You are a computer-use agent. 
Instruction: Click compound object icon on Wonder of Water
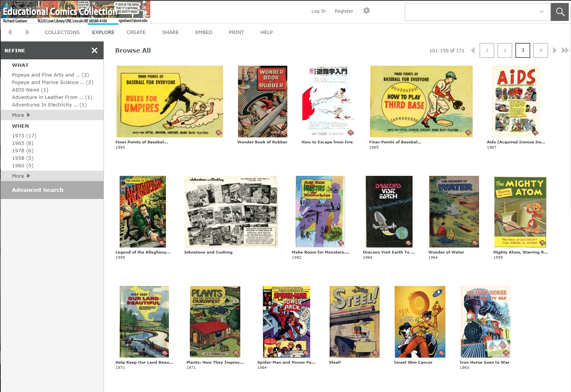coord(475,243)
